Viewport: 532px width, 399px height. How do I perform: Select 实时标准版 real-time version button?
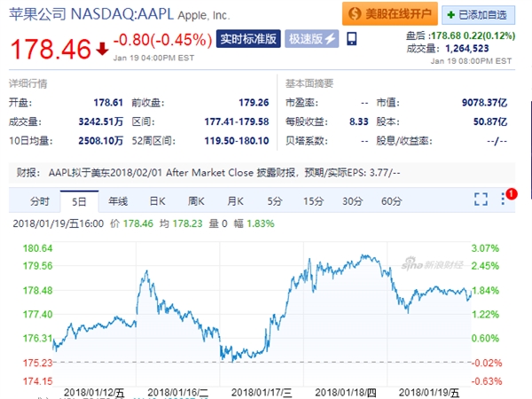coord(248,39)
